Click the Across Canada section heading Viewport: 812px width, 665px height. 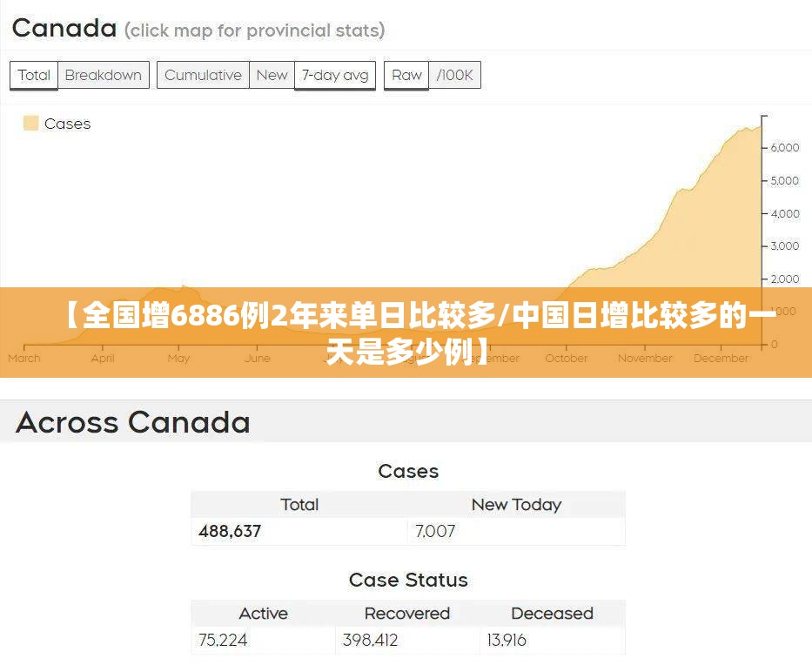133,422
